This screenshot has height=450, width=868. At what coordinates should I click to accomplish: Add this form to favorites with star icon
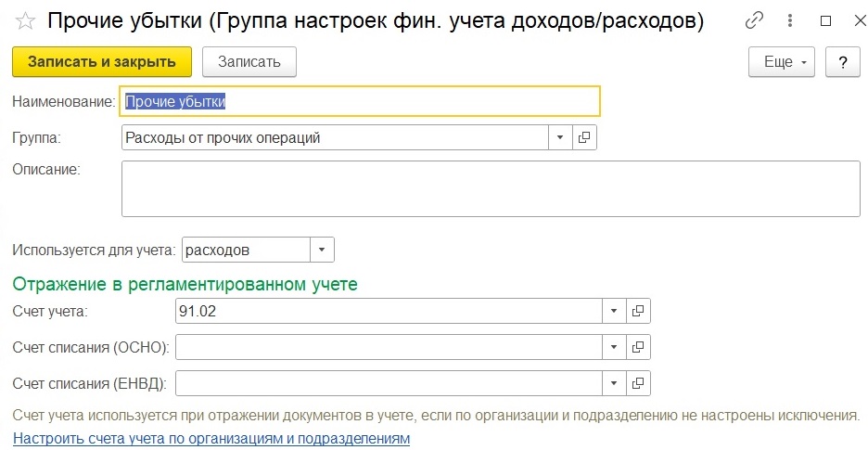pos(25,21)
